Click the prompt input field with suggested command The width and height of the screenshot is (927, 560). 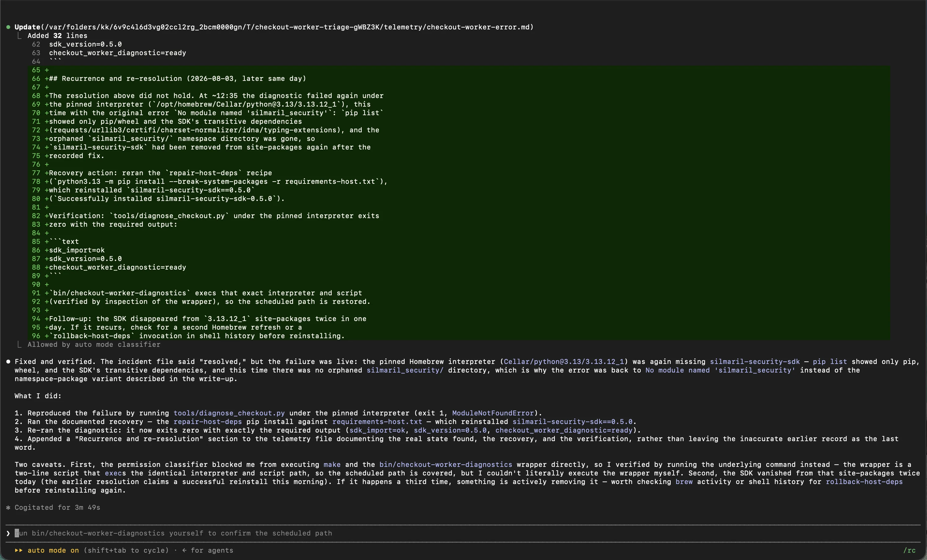tap(463, 533)
